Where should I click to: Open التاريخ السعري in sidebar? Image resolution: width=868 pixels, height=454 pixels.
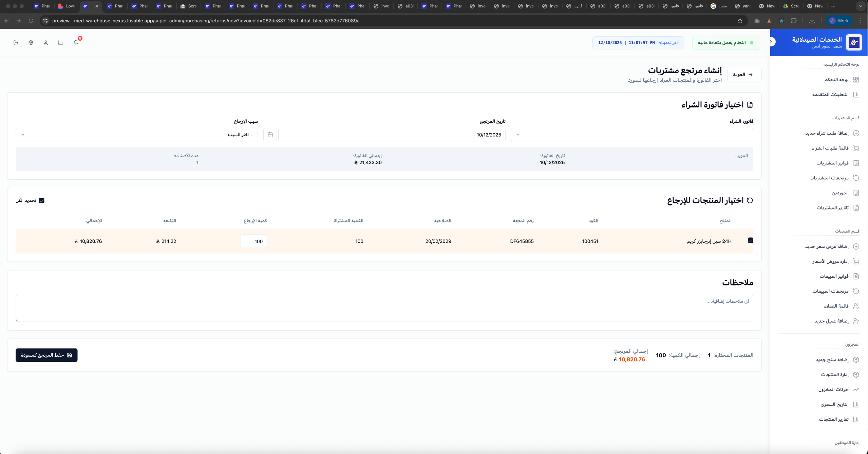click(839, 404)
